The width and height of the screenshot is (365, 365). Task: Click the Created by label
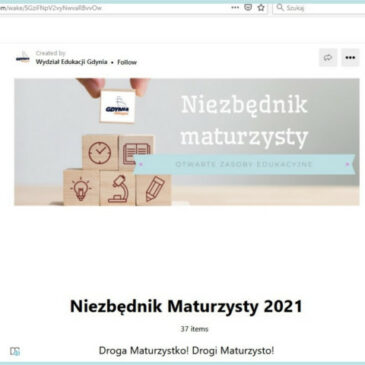[51, 53]
